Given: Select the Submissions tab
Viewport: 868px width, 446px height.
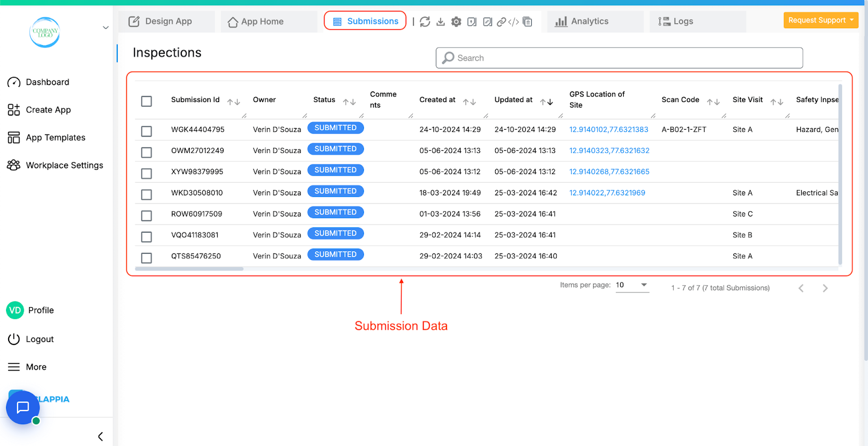Looking at the screenshot, I should coord(365,21).
